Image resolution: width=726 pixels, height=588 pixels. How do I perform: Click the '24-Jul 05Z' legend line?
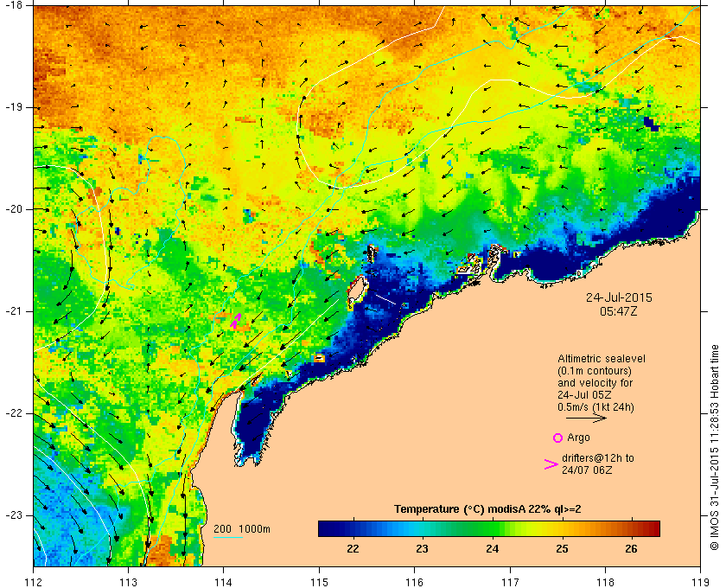click(584, 395)
